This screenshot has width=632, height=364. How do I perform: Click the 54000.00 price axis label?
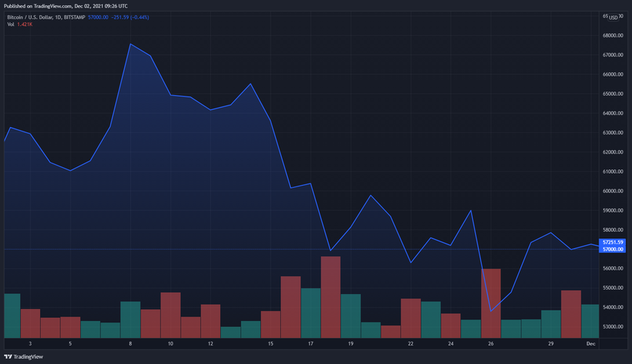point(613,308)
